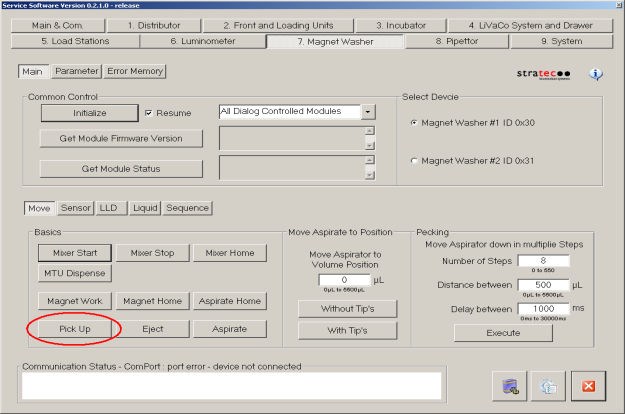Click the gear with document icon button
Image resolution: width=625 pixels, height=414 pixels.
[x=549, y=386]
